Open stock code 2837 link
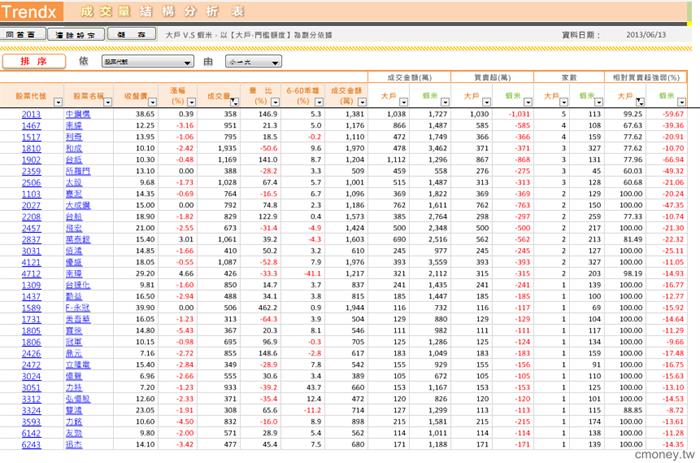The height and width of the screenshot is (463, 700). (31, 239)
